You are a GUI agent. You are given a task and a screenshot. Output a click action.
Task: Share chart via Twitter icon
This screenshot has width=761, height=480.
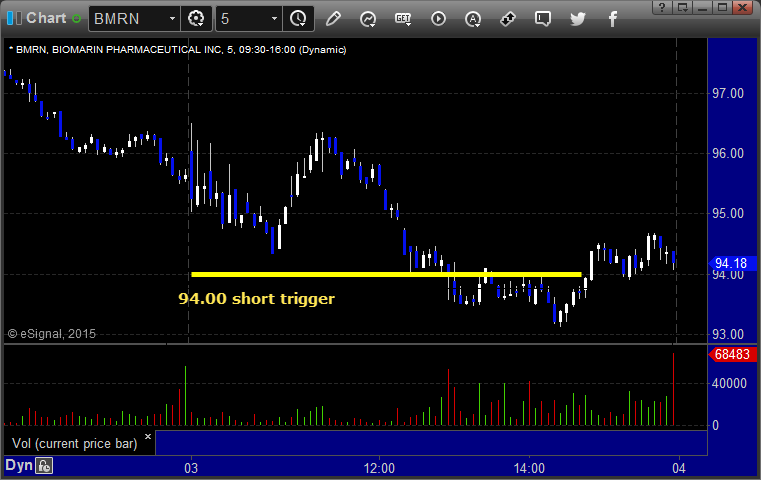point(578,19)
